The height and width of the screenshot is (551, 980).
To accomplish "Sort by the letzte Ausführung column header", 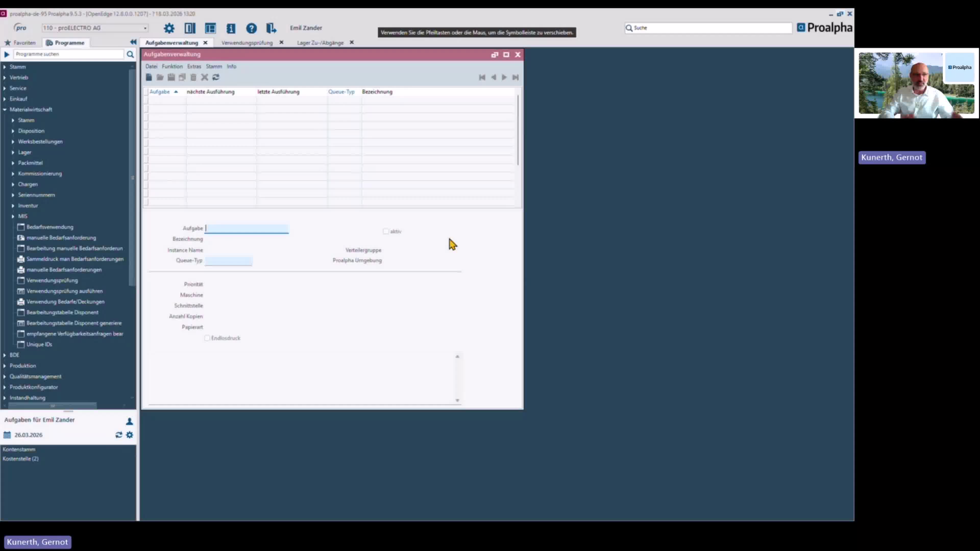I will coord(278,92).
